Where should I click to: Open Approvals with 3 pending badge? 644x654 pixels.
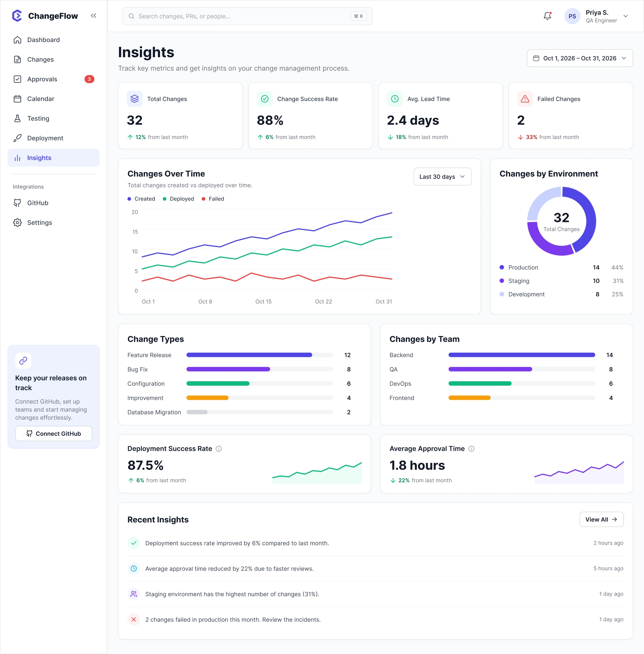(54, 79)
